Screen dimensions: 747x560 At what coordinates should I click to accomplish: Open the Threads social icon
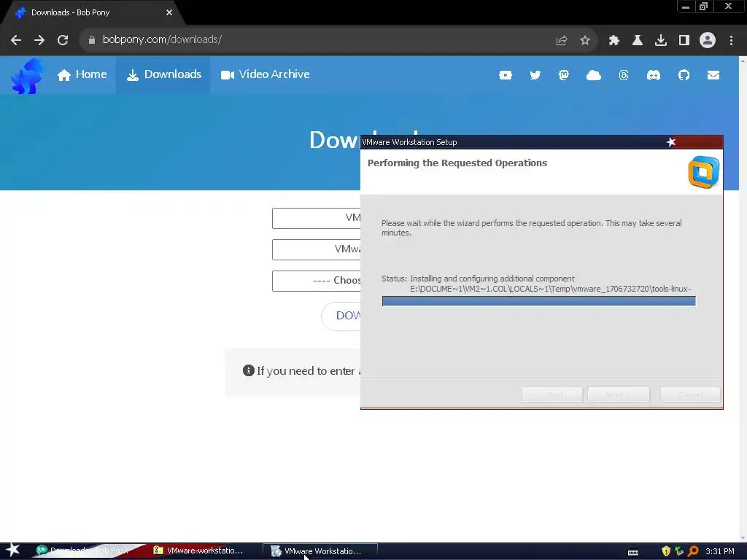(x=624, y=75)
